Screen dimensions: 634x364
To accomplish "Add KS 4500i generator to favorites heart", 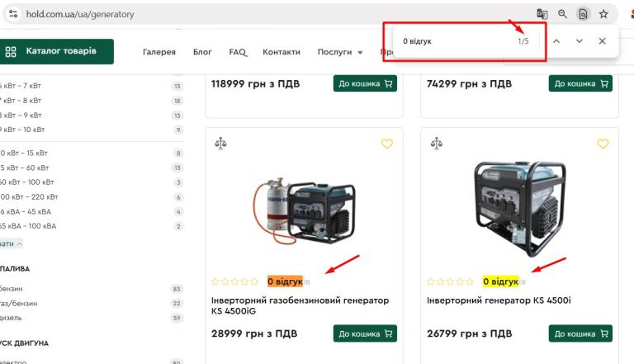I will [x=603, y=144].
